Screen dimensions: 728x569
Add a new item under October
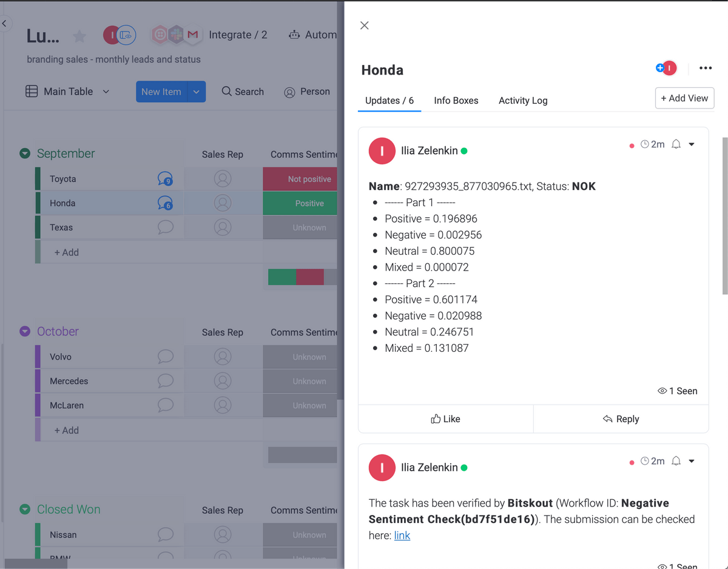tap(67, 430)
